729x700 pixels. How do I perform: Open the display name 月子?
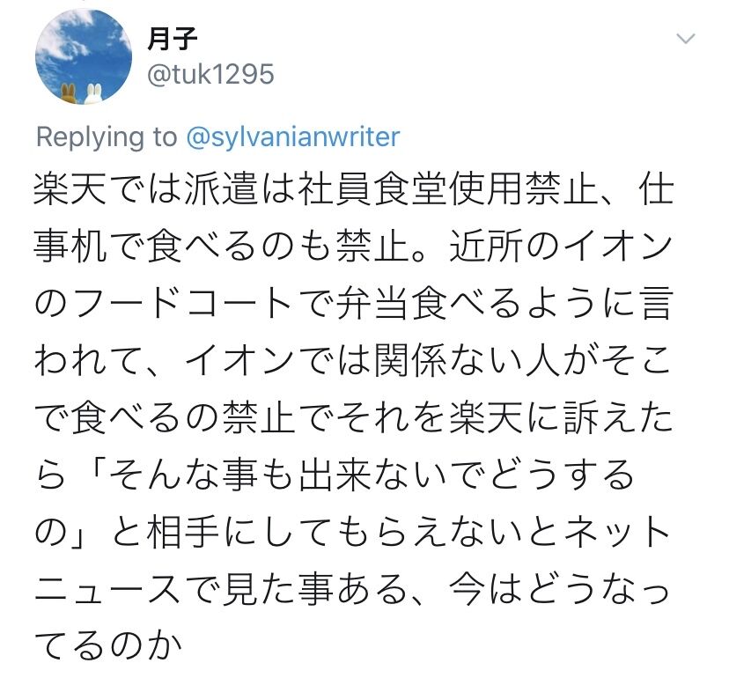click(x=173, y=39)
